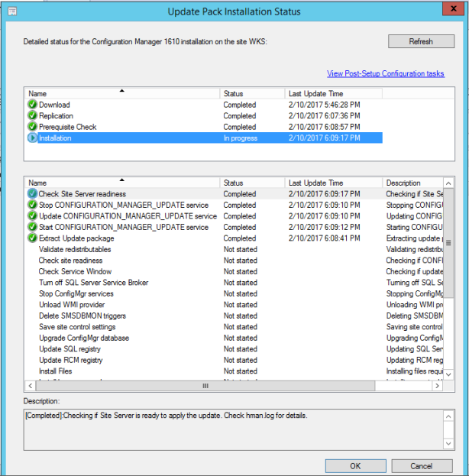Select the Update RCM registry row
469x476 pixels.
point(235,360)
